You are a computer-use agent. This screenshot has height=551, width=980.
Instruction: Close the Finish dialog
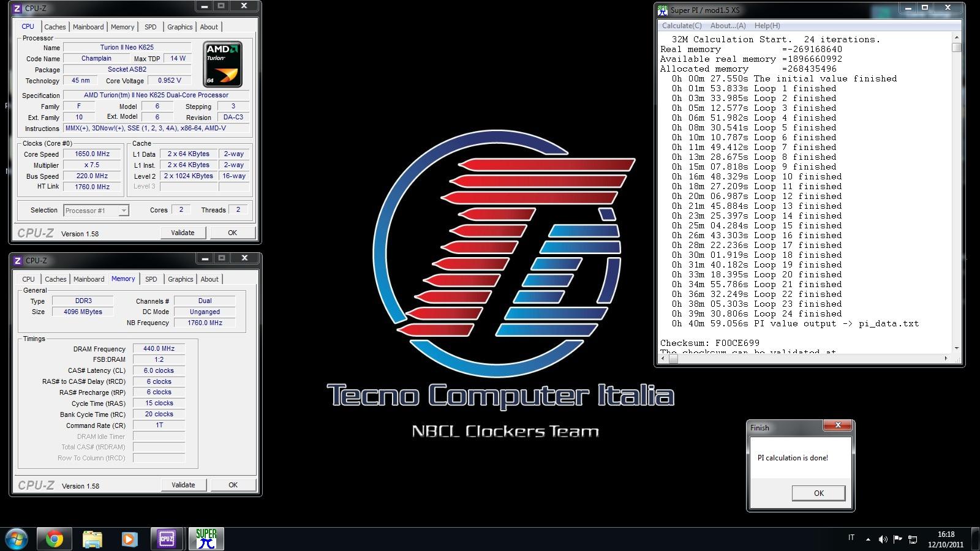point(838,425)
